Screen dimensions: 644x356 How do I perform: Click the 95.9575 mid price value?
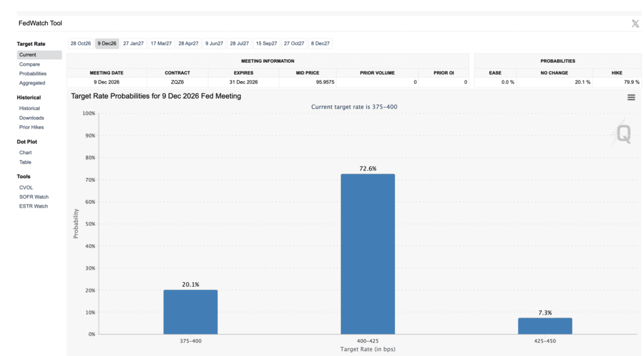point(325,82)
